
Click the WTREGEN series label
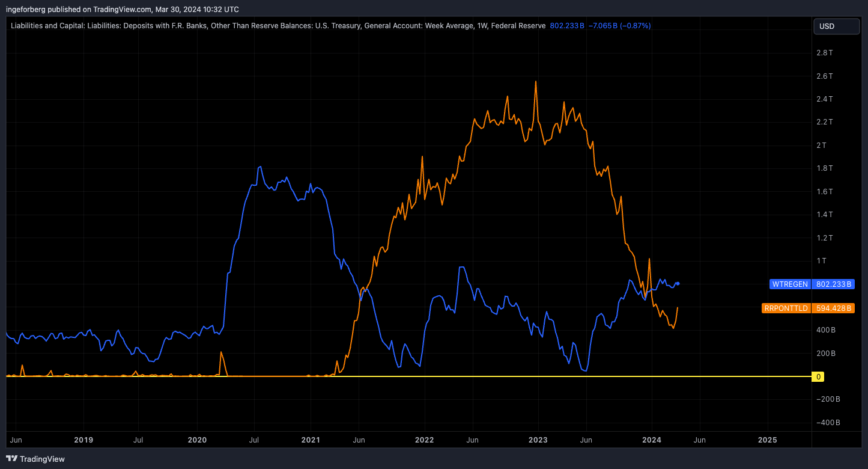pos(790,284)
